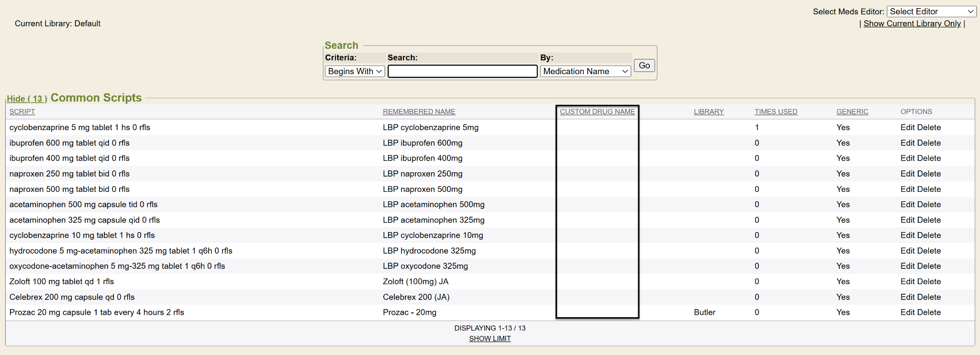Sort by the GENERIC column header

pos(852,111)
